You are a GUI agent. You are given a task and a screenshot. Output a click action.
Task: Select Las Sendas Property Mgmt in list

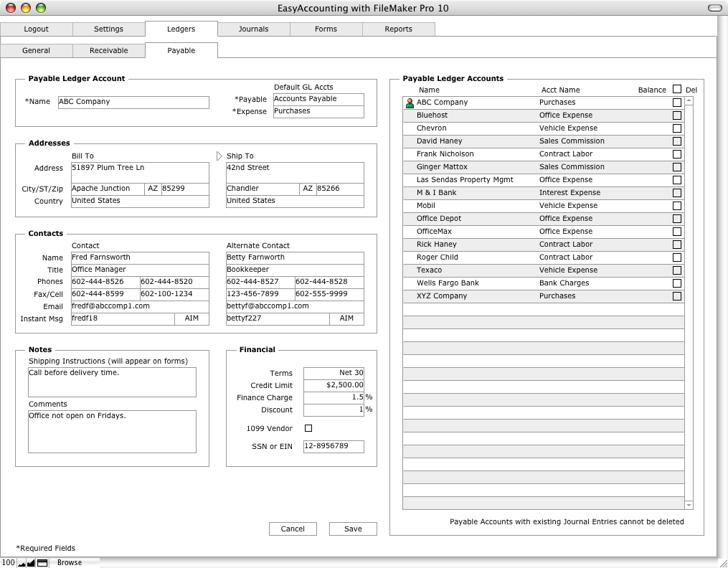(543, 180)
